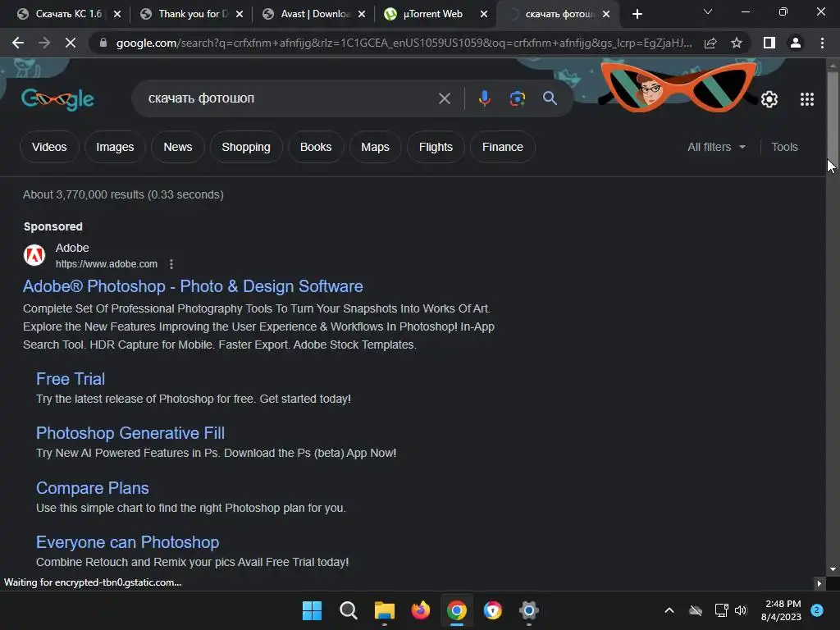
Task: Show hidden system tray icons
Action: click(669, 610)
